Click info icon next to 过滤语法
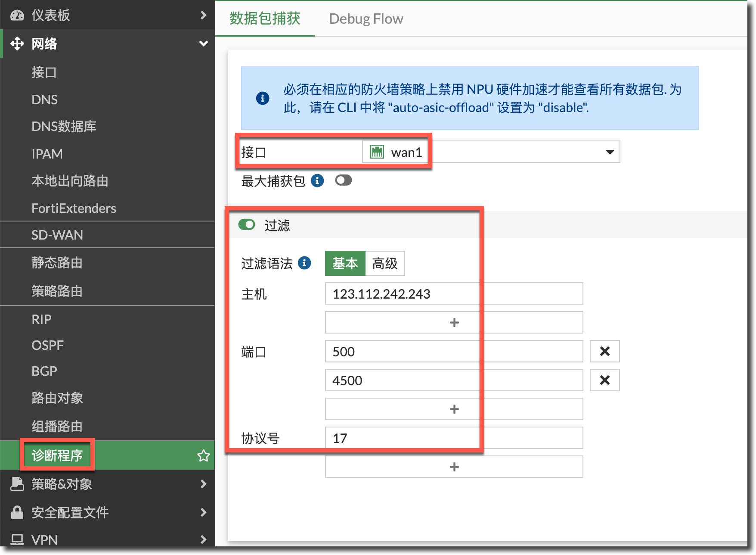The height and width of the screenshot is (555, 756). click(x=304, y=263)
